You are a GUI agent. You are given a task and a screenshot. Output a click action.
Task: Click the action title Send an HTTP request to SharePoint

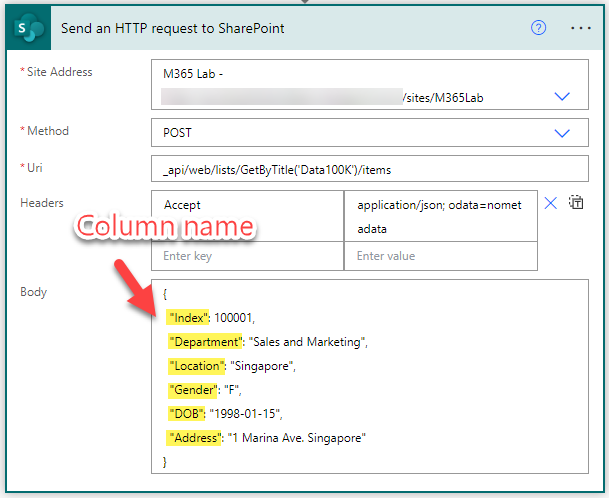coord(172,28)
